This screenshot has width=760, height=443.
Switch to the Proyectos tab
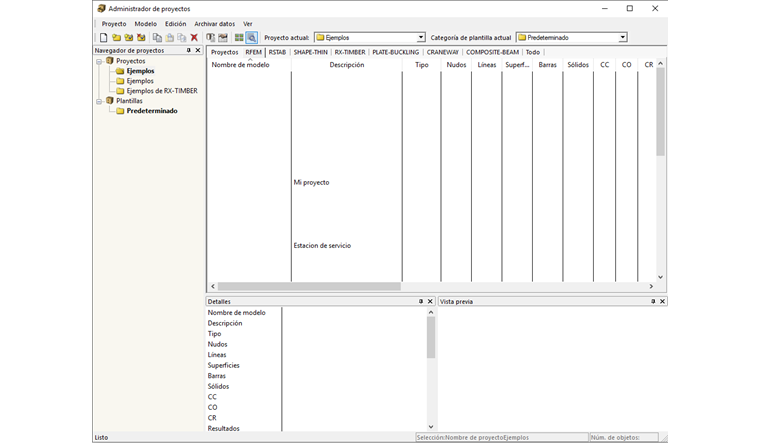click(x=224, y=52)
